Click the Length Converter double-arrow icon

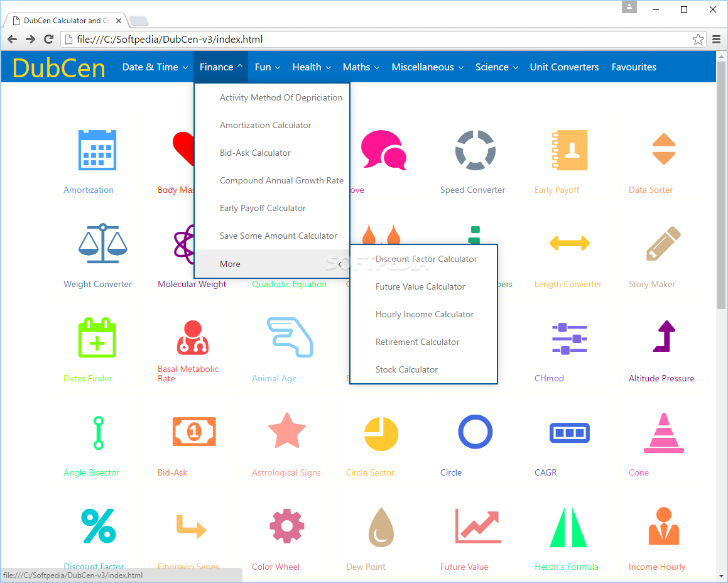[x=569, y=242]
